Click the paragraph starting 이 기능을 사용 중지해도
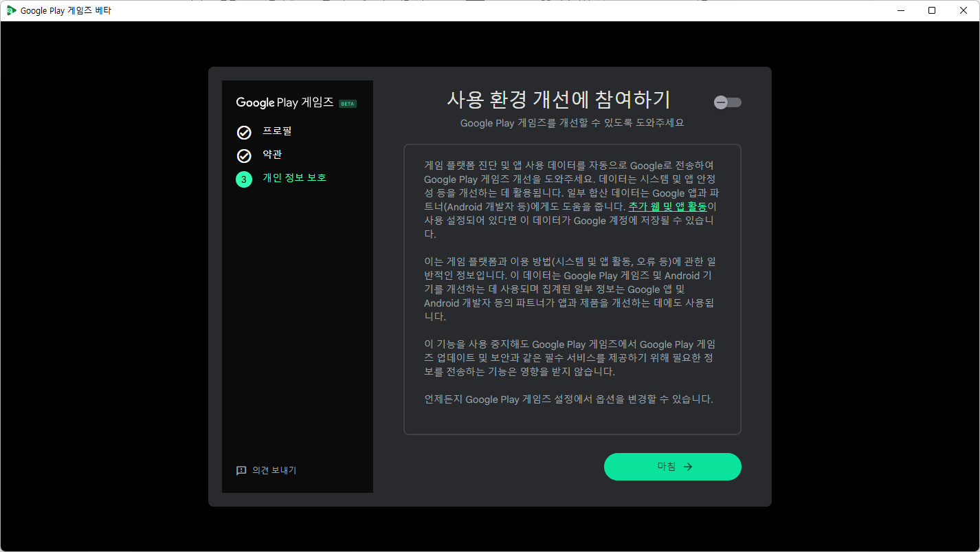 point(570,358)
